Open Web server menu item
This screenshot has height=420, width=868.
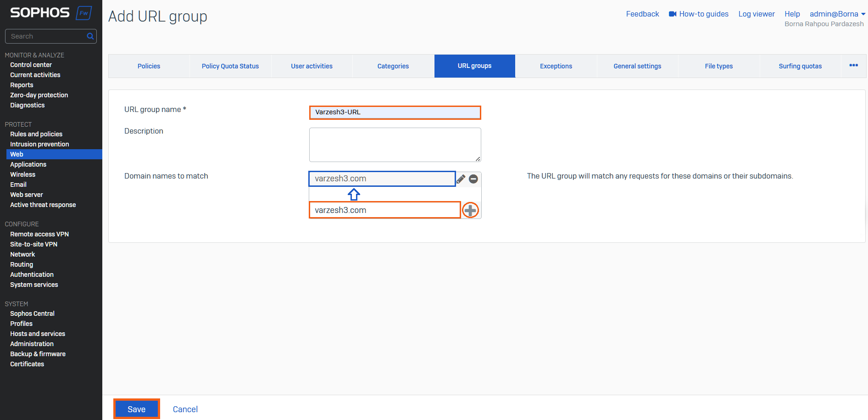tap(27, 195)
